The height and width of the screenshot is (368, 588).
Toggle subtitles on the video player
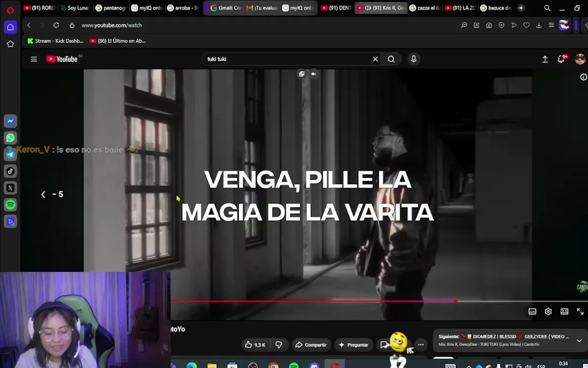[x=532, y=311]
